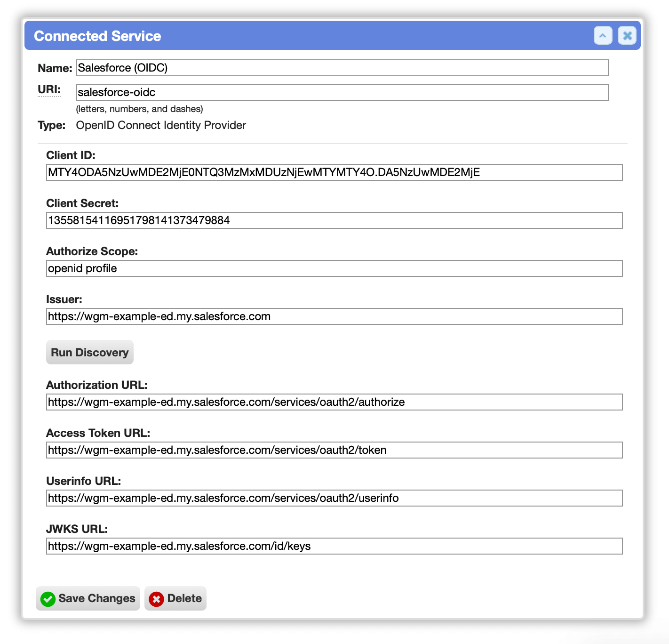This screenshot has width=669, height=644.
Task: Click the 'Authorization URL:' label
Action: click(97, 385)
